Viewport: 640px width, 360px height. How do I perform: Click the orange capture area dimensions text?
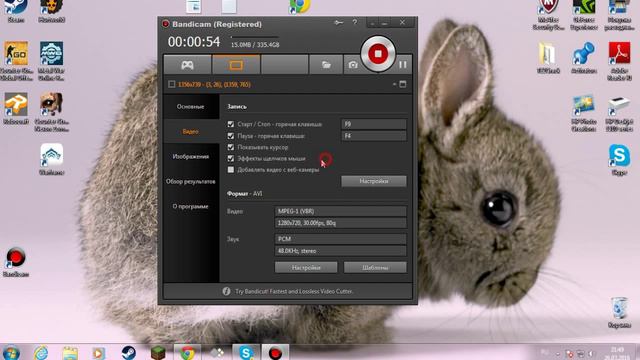(x=214, y=84)
